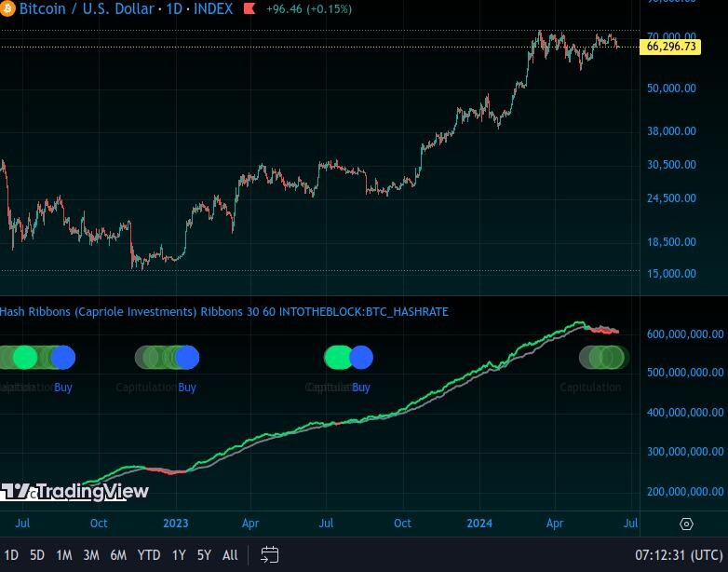The width and height of the screenshot is (728, 572).
Task: Click the 07:12:31 (UTC) timezone clock
Action: pos(679,555)
